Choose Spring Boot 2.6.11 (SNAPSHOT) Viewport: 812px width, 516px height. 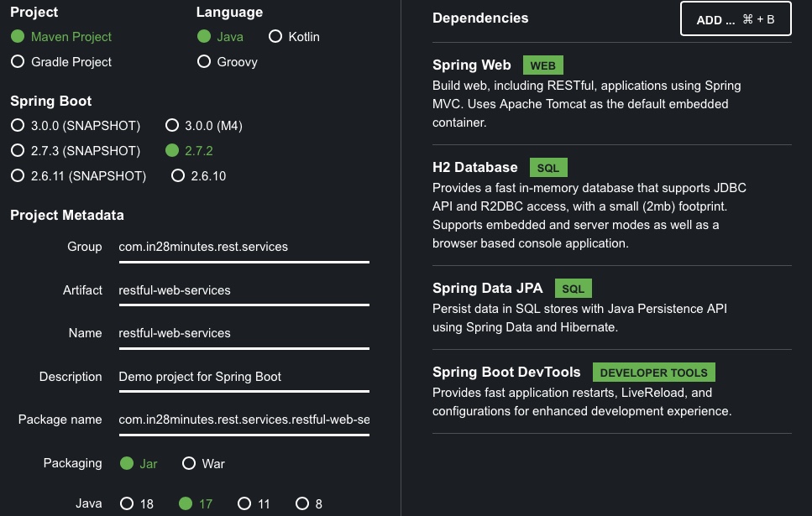[18, 175]
